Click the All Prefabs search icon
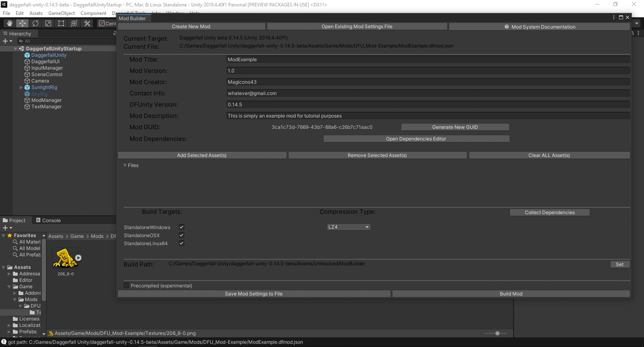This screenshot has width=644, height=347. (x=15, y=255)
